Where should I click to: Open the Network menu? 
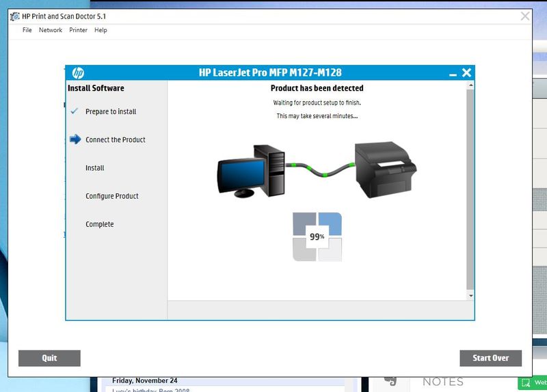click(x=51, y=30)
